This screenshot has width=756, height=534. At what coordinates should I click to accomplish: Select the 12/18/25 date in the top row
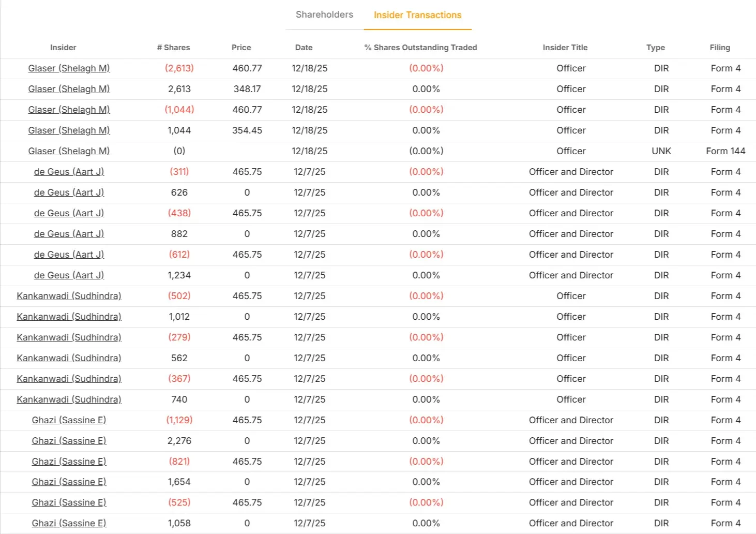point(309,68)
